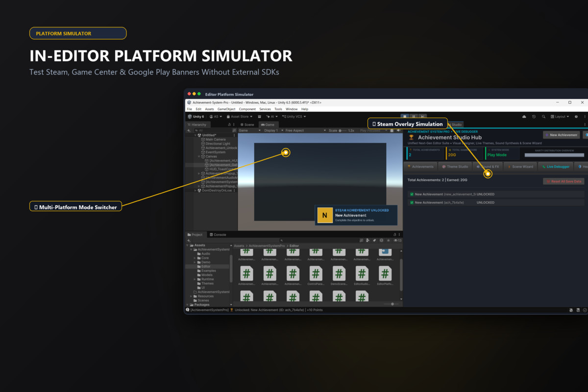This screenshot has height=392, width=588.
Task: Switch to the Console tab
Action: (x=218, y=235)
